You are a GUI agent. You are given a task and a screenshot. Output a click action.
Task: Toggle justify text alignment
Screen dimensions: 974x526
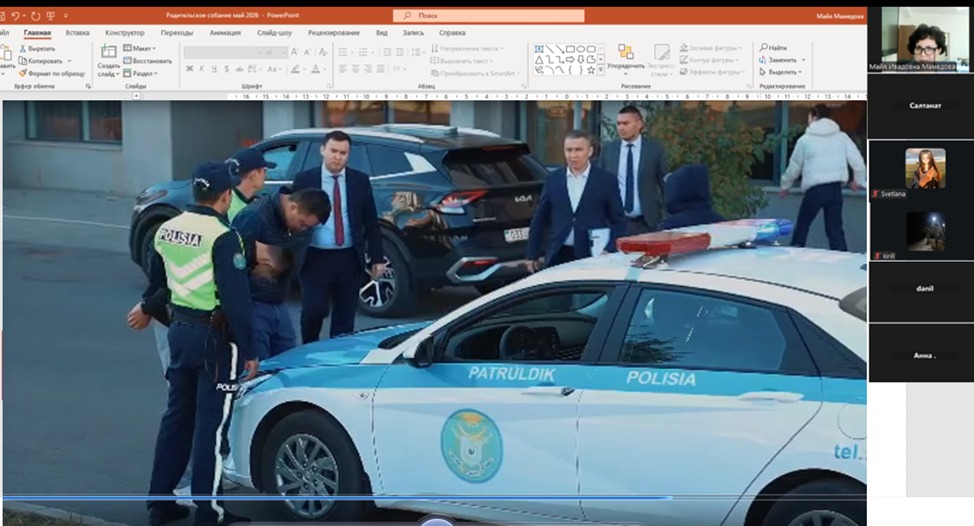click(x=380, y=69)
